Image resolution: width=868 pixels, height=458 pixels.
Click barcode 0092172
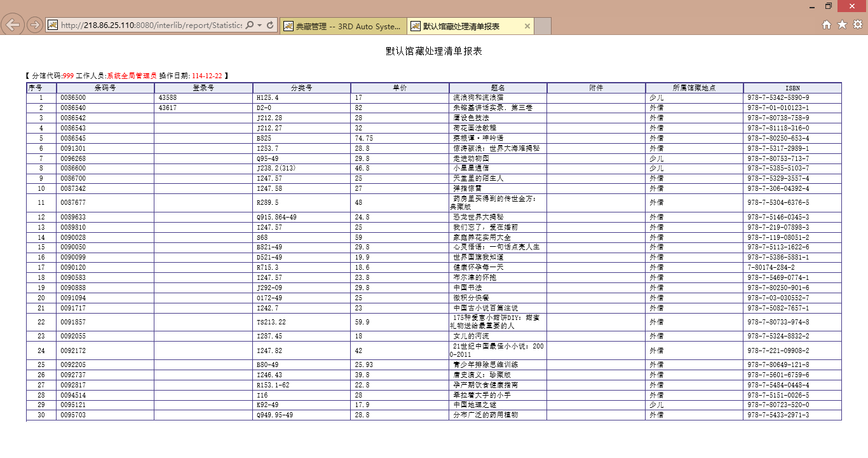point(73,351)
